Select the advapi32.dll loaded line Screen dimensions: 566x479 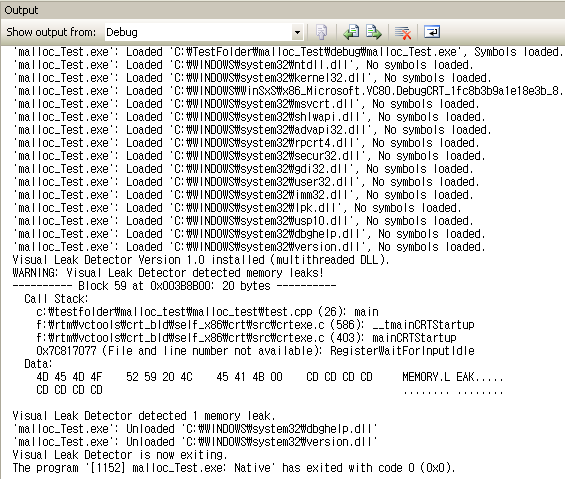coord(252,130)
